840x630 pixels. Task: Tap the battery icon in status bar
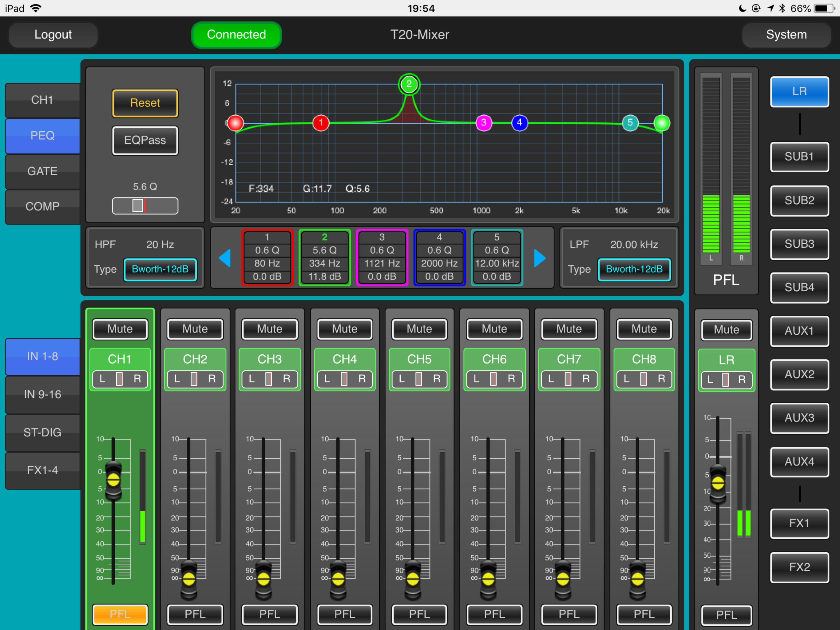pyautogui.click(x=825, y=8)
